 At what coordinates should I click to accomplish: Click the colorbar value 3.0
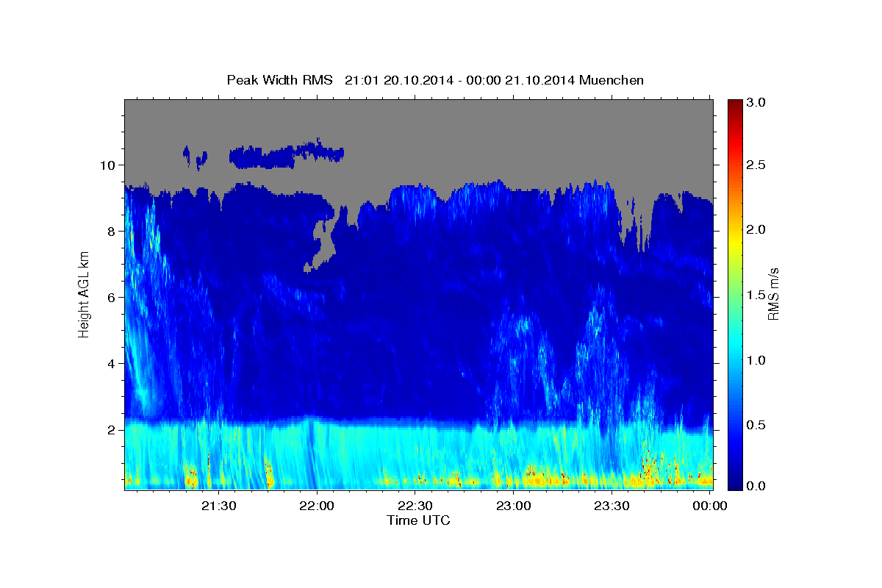[757, 103]
